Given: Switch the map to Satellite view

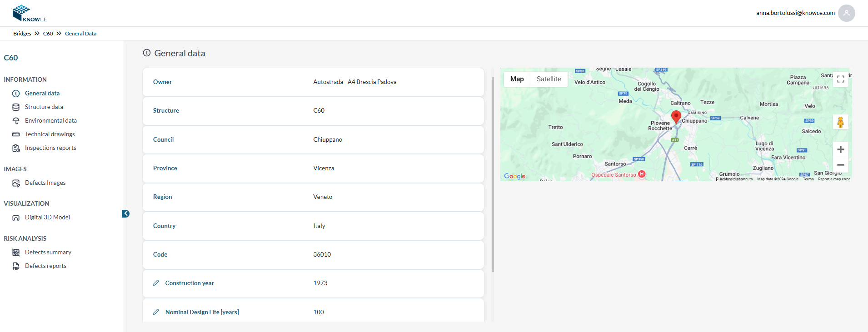Looking at the screenshot, I should click(x=549, y=79).
